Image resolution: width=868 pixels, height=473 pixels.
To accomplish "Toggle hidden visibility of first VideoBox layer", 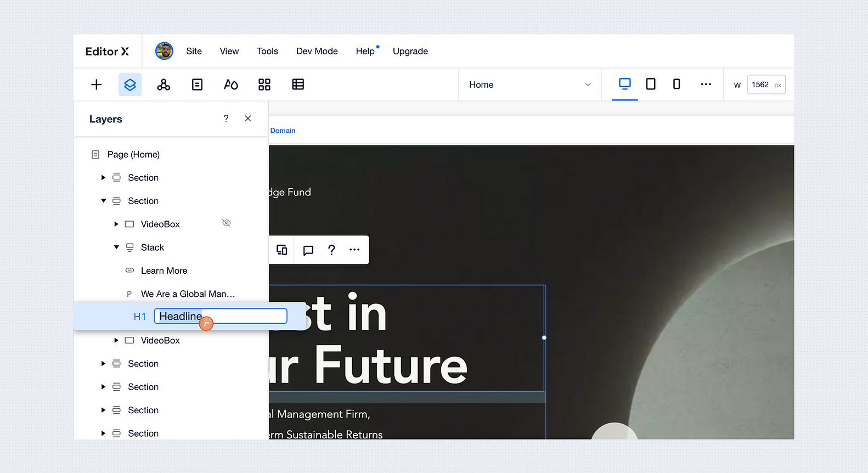I will coord(227,223).
